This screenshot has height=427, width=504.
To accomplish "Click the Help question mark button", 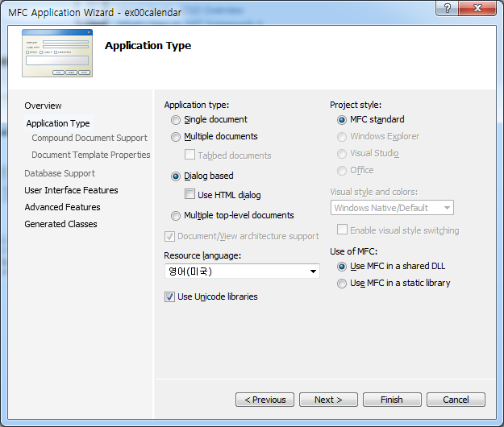I will point(447,8).
